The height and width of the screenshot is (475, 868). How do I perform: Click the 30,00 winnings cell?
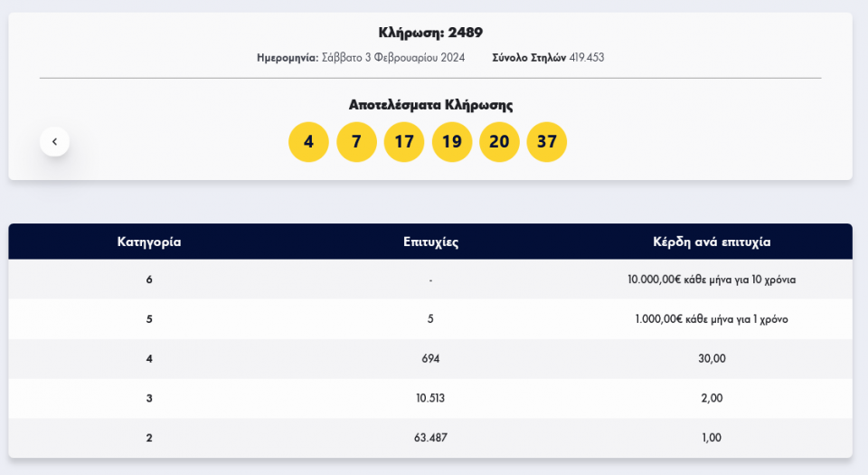712,359
